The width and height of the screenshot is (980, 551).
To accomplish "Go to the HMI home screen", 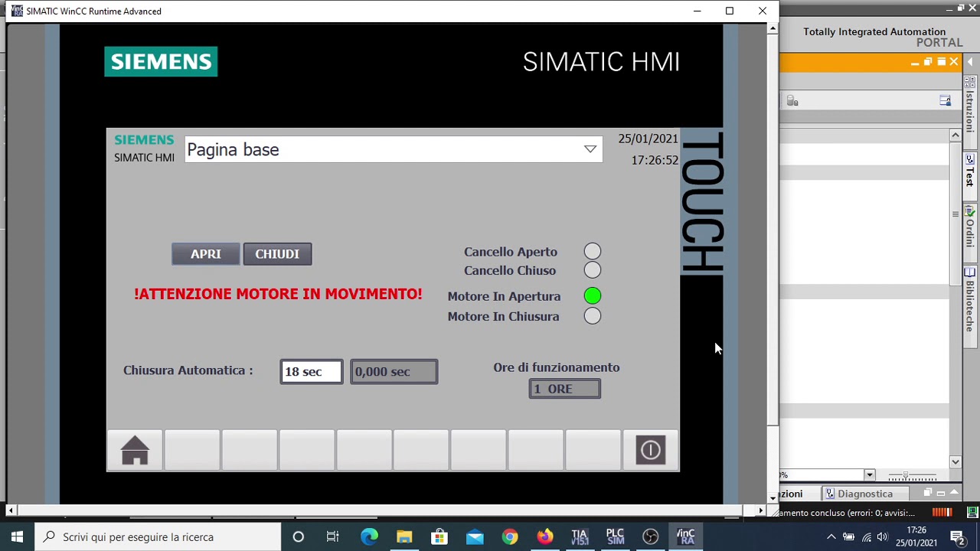I will [x=135, y=450].
